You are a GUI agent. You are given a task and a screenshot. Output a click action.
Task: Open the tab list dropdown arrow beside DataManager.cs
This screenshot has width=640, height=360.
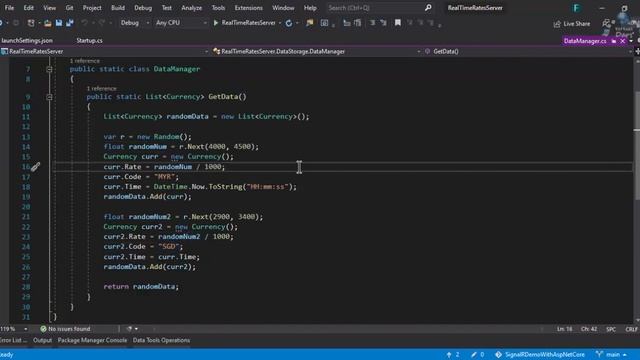[631, 41]
